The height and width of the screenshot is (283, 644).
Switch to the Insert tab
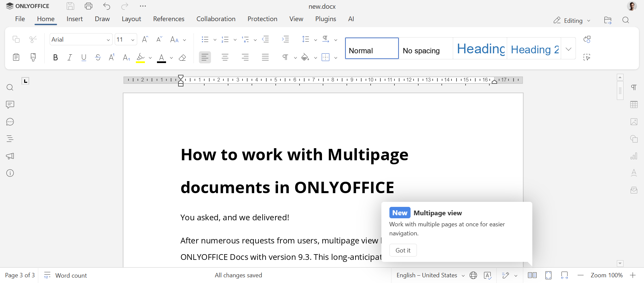[74, 19]
